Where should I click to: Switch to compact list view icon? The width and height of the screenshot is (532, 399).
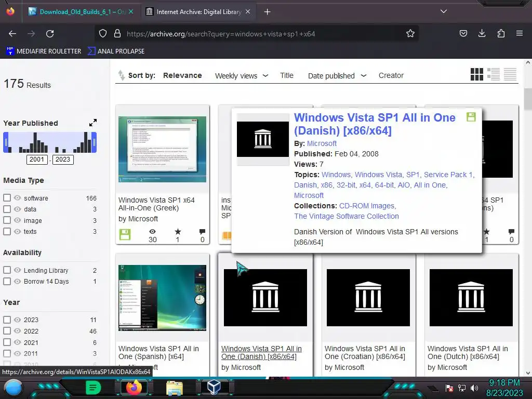(x=510, y=74)
